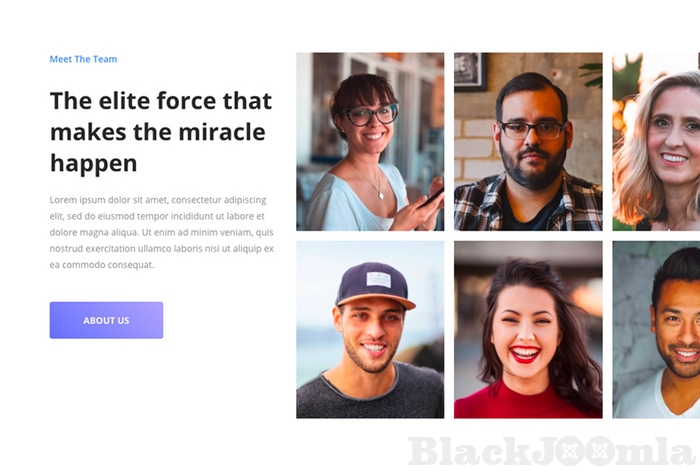Click the white patch on the navy cap

[379, 279]
